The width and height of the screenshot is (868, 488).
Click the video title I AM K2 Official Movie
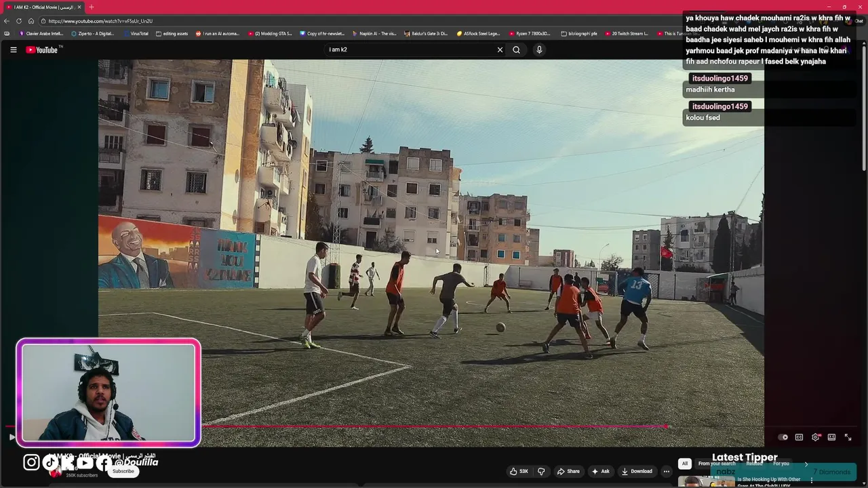[102, 455]
